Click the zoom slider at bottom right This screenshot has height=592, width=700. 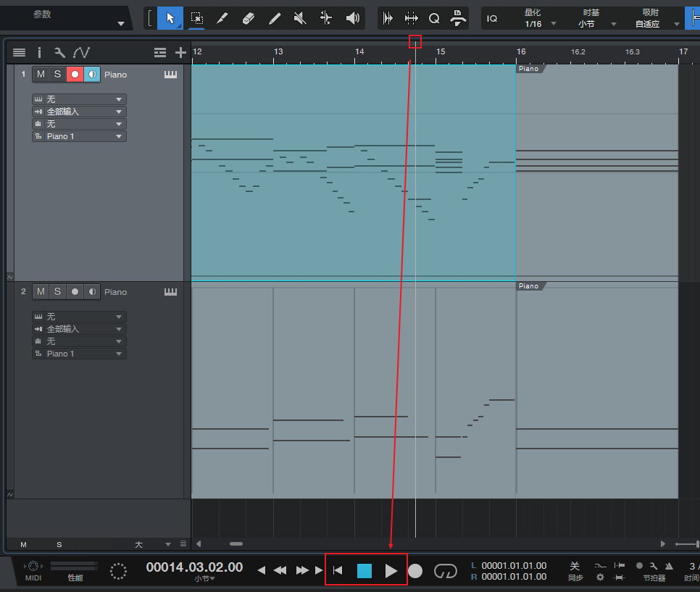click(687, 543)
